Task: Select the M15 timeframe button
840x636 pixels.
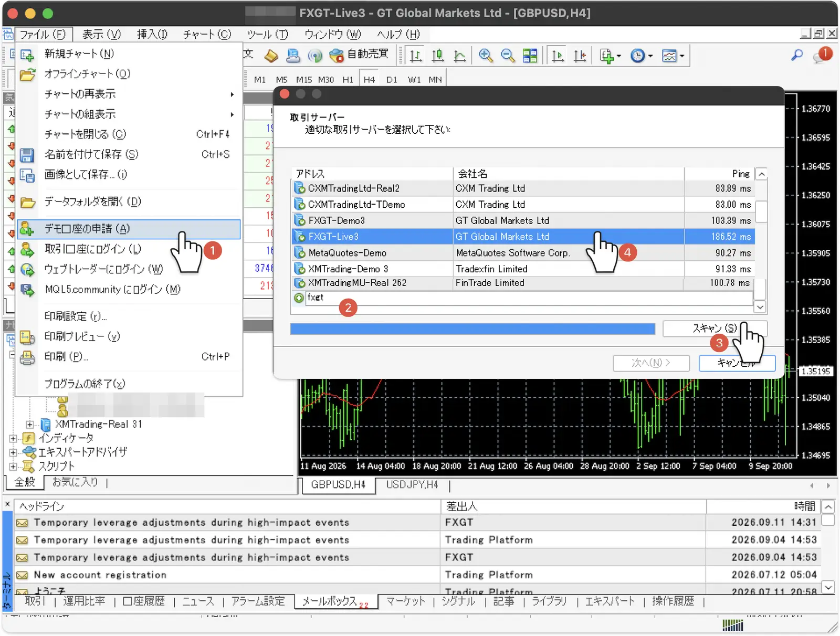Action: [x=303, y=80]
